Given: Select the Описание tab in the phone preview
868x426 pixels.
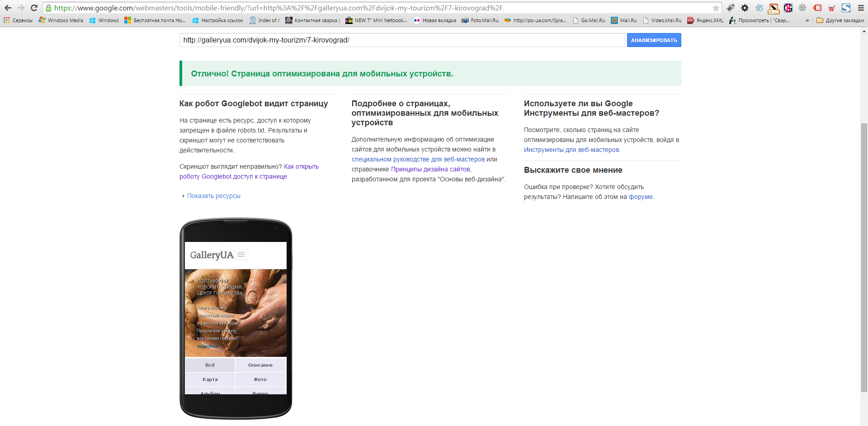Looking at the screenshot, I should pos(260,365).
